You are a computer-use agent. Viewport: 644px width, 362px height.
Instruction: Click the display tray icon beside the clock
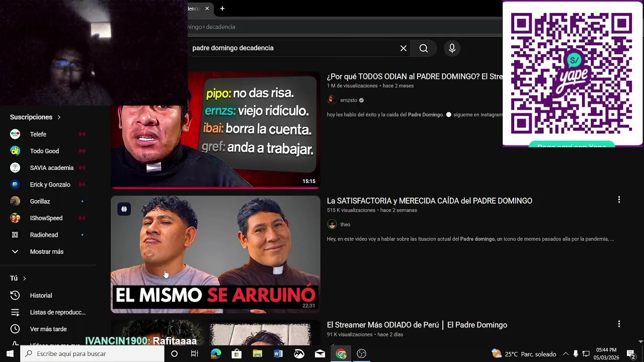586,354
